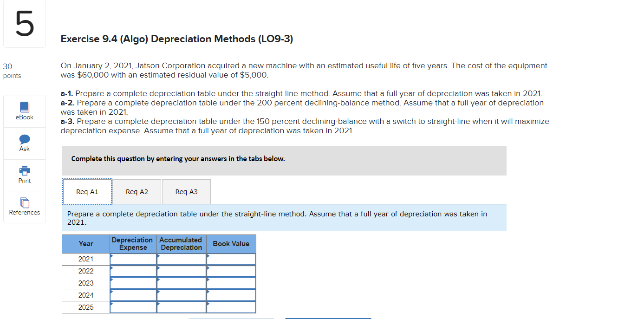This screenshot has width=644, height=319.
Task: Click the 2021 Depreciation Expense input cell
Action: pyautogui.click(x=133, y=259)
